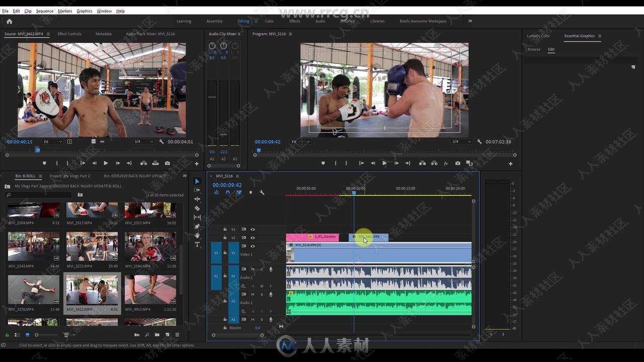The image size is (644, 362).
Task: Show more bin panel tabs chevron
Action: [184, 176]
